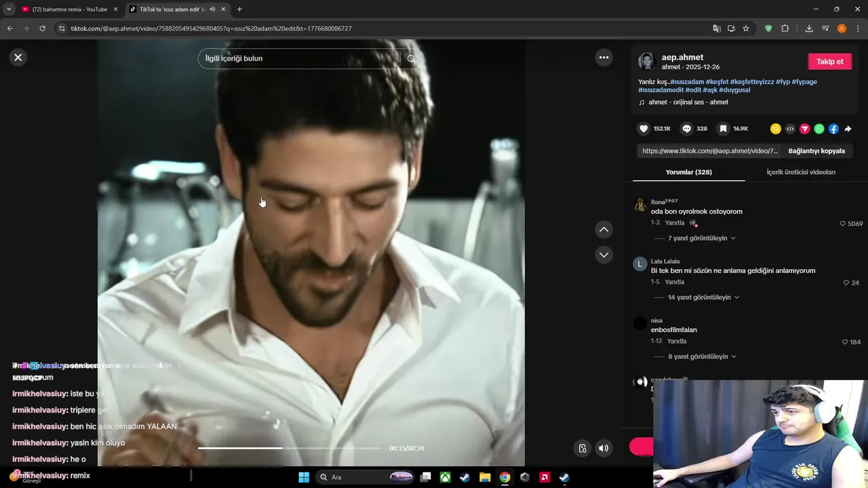Like Lala Lalala's comment with 24 likes
Screen dimensions: 868x488
(846, 283)
